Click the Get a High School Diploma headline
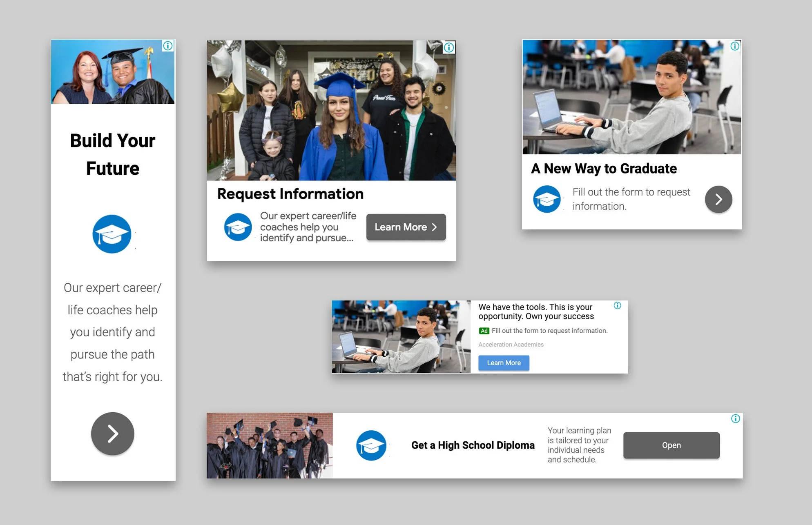Screen dimensions: 812x525 click(473, 445)
